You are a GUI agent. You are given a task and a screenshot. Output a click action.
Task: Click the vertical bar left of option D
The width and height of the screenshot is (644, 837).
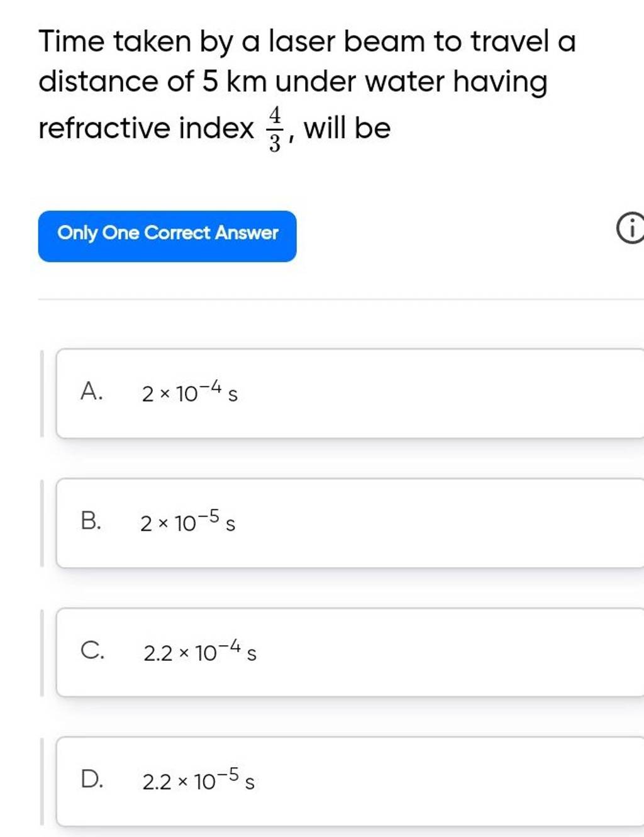(42, 781)
